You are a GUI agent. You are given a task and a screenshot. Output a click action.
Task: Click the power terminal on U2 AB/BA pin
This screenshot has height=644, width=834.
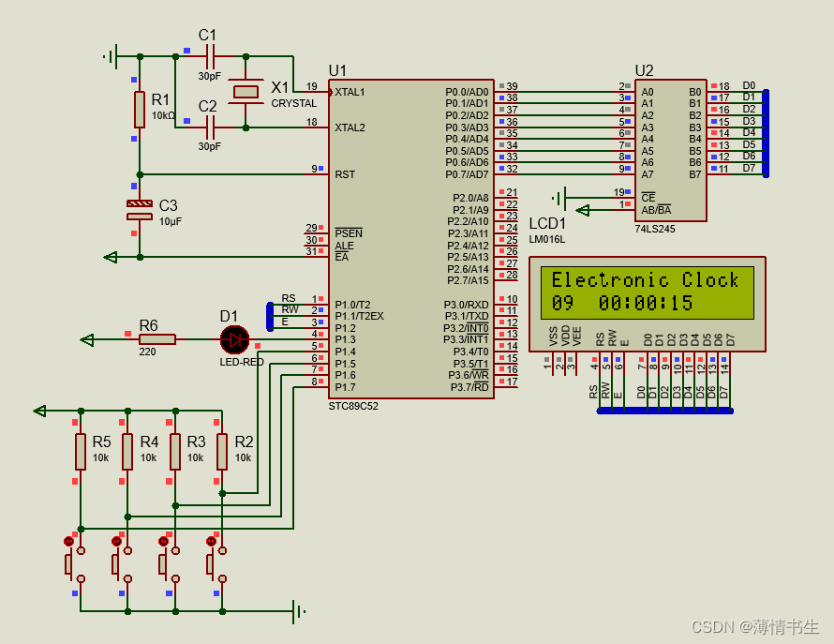click(583, 210)
